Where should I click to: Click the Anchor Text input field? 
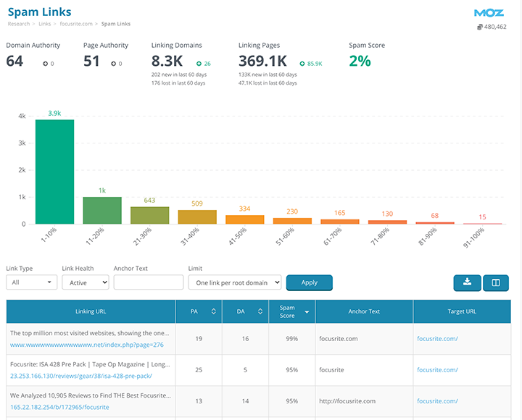[x=148, y=282]
